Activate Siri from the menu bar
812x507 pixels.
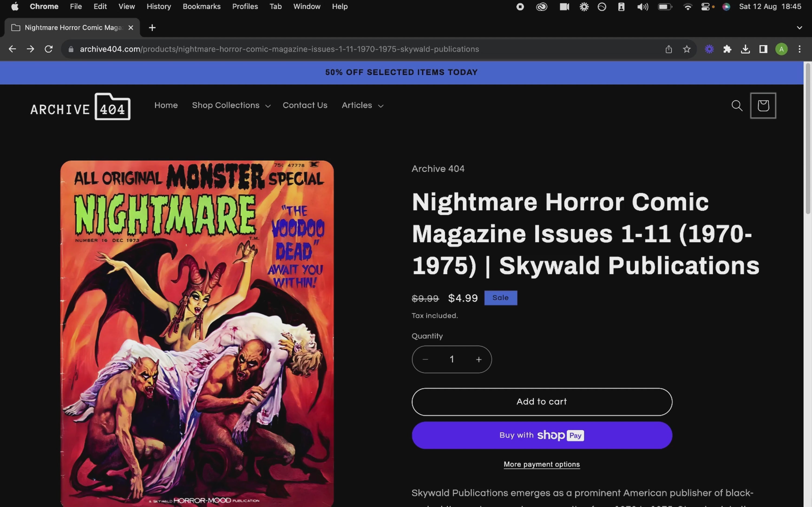click(x=726, y=6)
